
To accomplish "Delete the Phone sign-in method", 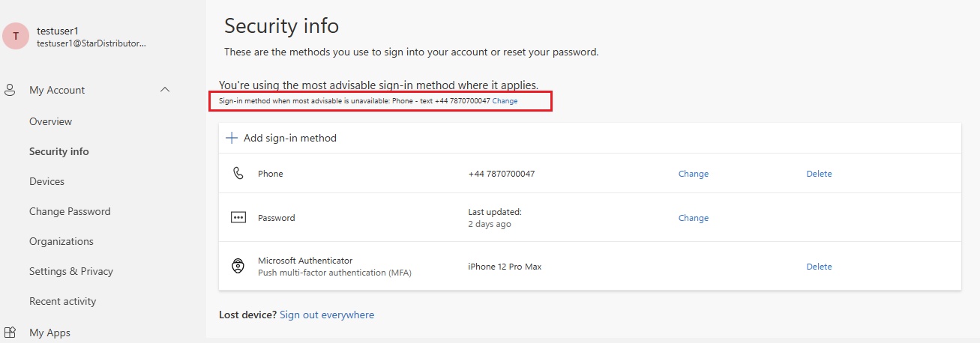I will [819, 174].
